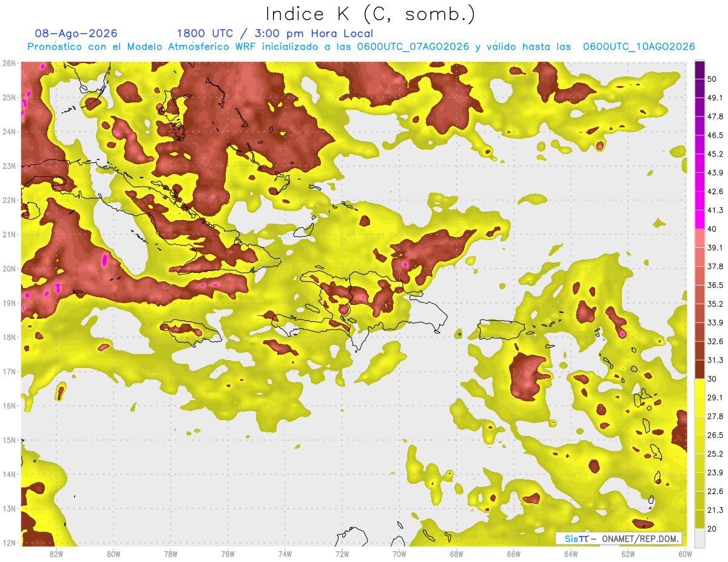Click the WRF initialization time 0600UTC_07AGO2026
Screen dimensions: 728x562
click(413, 47)
